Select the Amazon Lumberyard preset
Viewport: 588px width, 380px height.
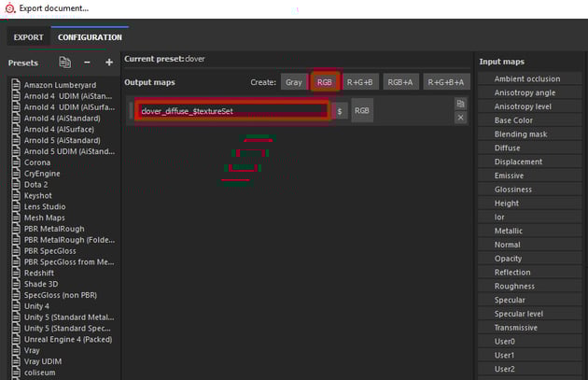click(x=60, y=85)
